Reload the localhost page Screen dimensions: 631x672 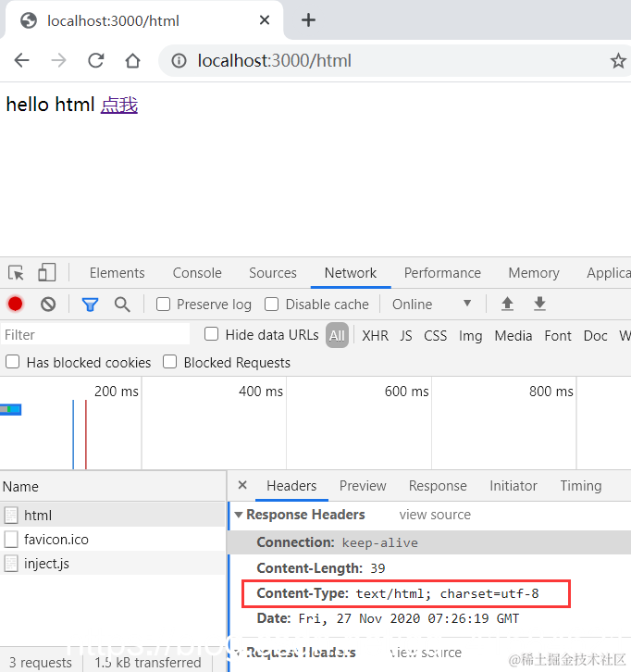click(x=96, y=60)
